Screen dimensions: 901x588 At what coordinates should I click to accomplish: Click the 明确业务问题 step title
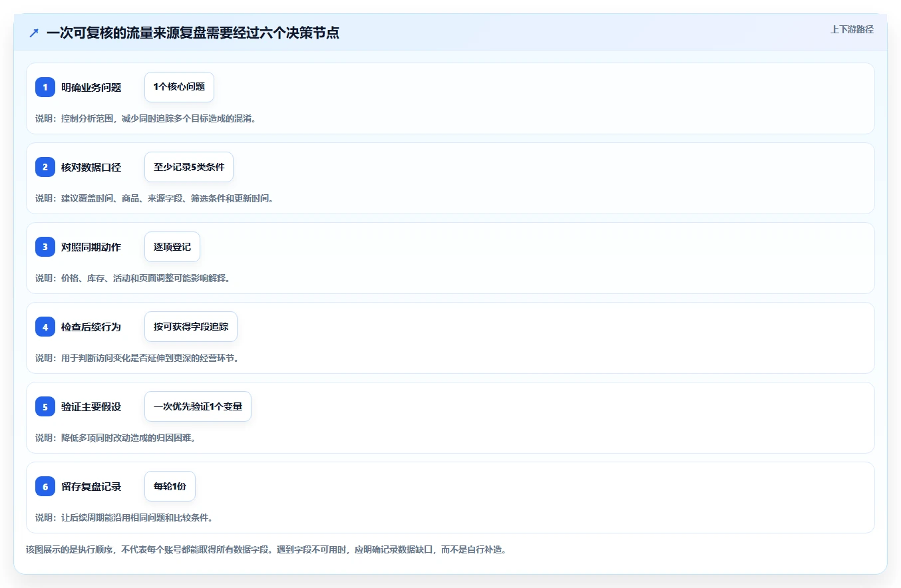(x=91, y=87)
